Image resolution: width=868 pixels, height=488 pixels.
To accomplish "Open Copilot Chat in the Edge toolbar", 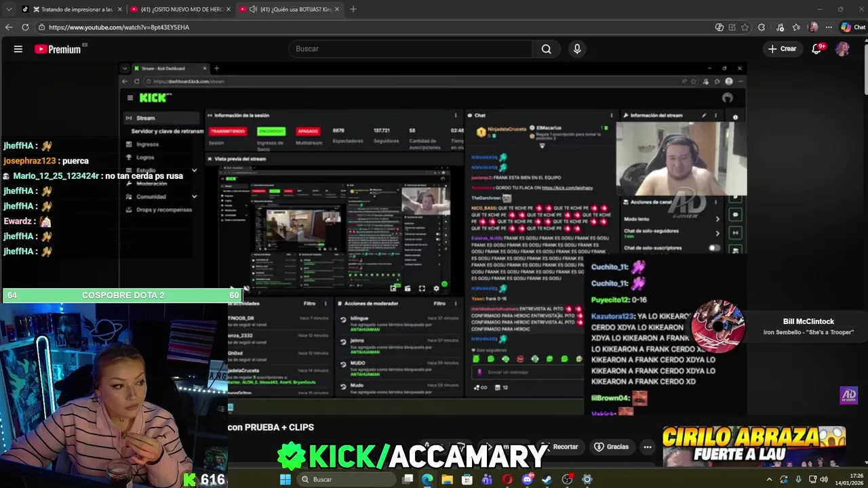I will click(x=853, y=27).
